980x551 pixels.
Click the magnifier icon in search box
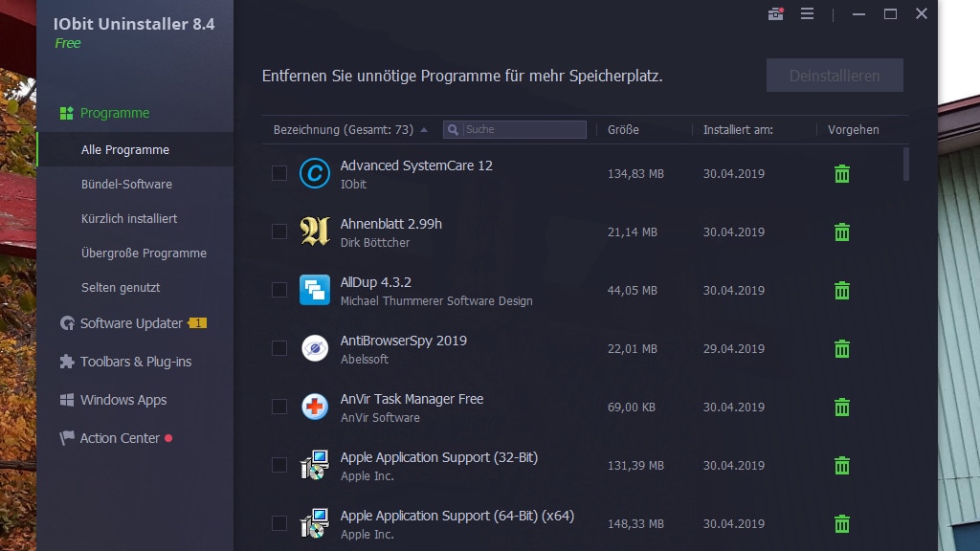pyautogui.click(x=453, y=129)
